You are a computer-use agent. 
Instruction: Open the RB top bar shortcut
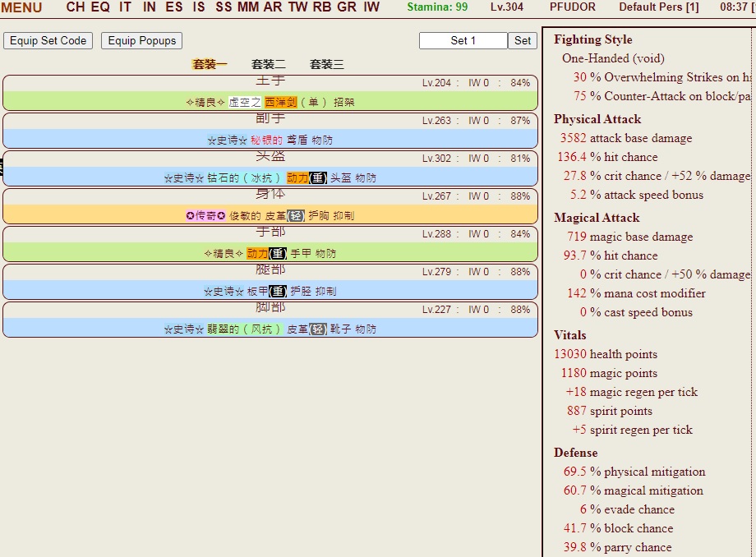pos(322,7)
